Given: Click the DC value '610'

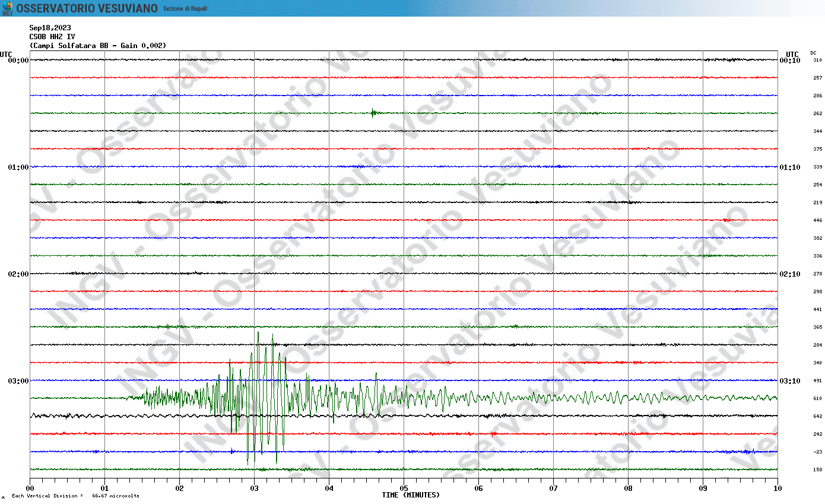Looking at the screenshot, I should point(817,398).
